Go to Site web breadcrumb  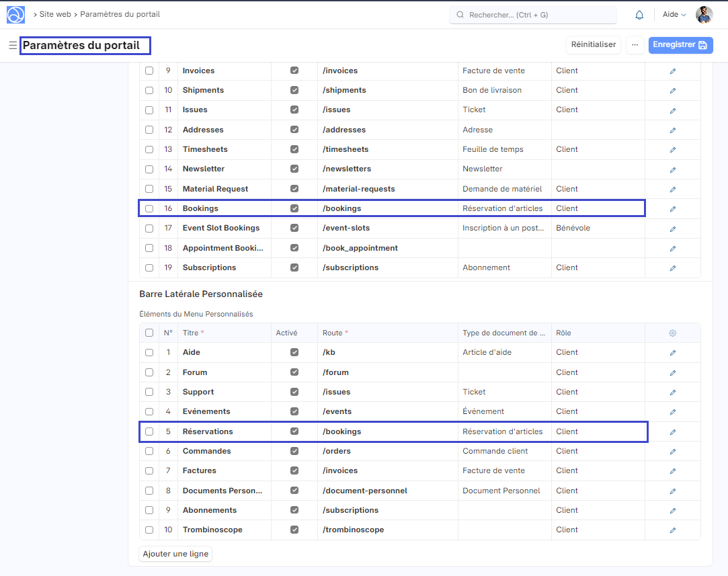click(x=55, y=14)
